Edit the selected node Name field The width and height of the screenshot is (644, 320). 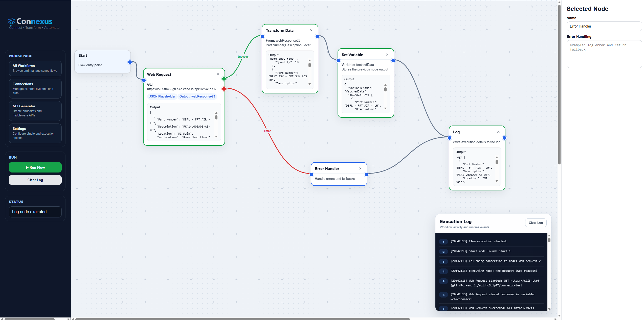(604, 26)
